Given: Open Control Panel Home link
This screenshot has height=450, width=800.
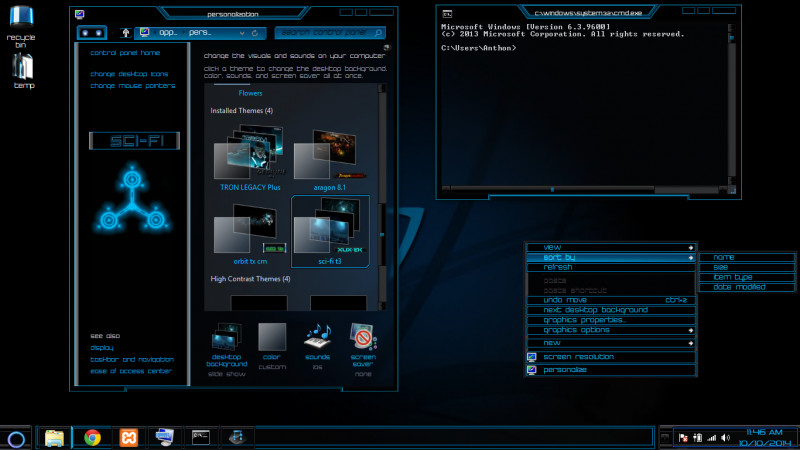Looking at the screenshot, I should [125, 53].
